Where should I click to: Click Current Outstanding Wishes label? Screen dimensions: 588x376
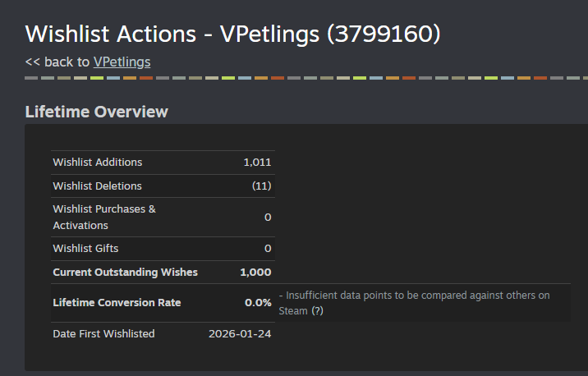[x=126, y=273]
